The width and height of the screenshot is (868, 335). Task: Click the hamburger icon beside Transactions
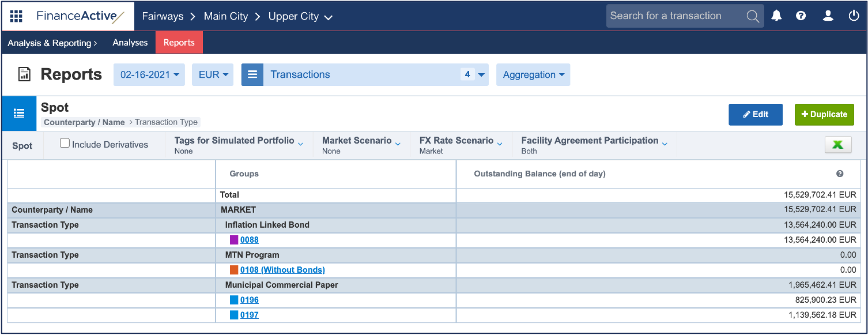click(x=252, y=75)
